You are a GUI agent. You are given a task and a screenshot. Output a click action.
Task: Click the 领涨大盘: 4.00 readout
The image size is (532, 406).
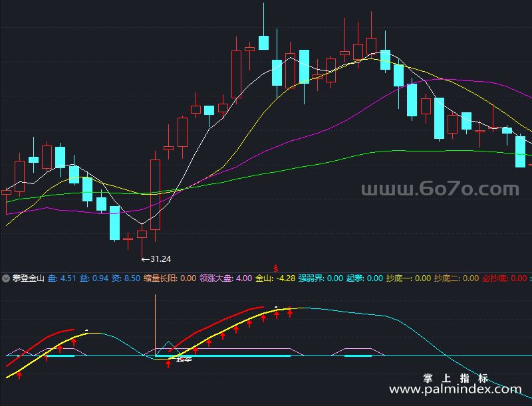click(x=225, y=278)
